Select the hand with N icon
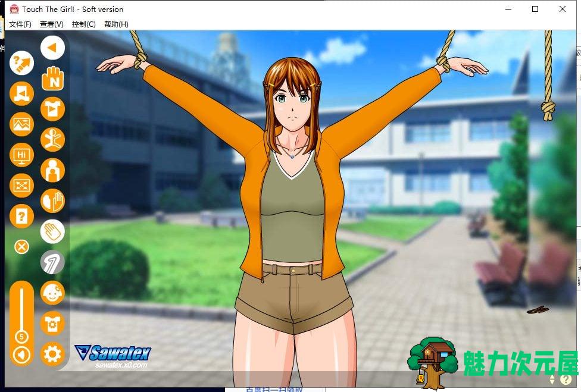This screenshot has height=392, width=581. click(52, 79)
